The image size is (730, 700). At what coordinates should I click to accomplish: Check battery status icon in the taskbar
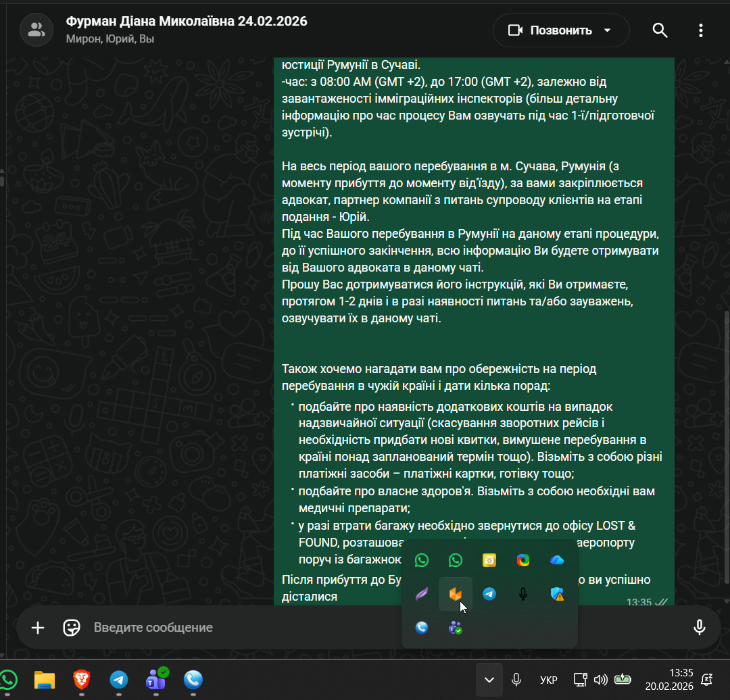623,680
